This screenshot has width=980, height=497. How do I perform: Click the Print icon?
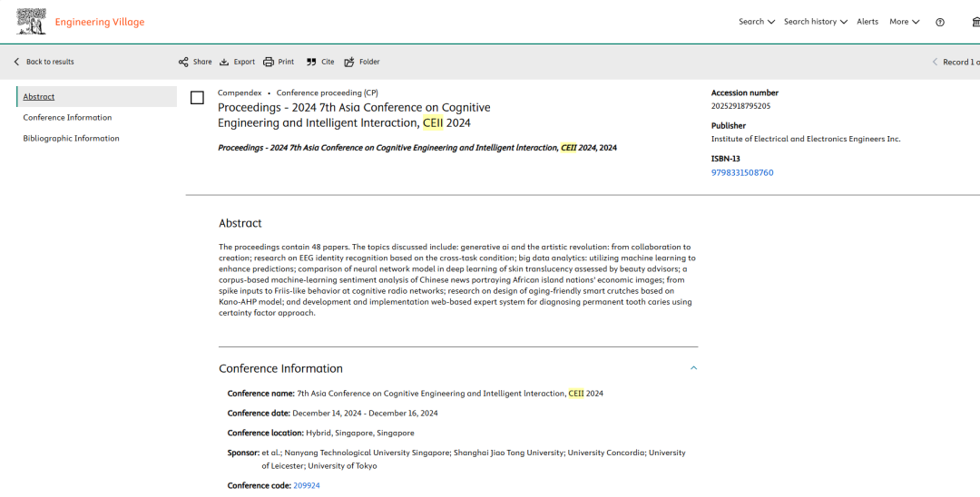pos(269,62)
